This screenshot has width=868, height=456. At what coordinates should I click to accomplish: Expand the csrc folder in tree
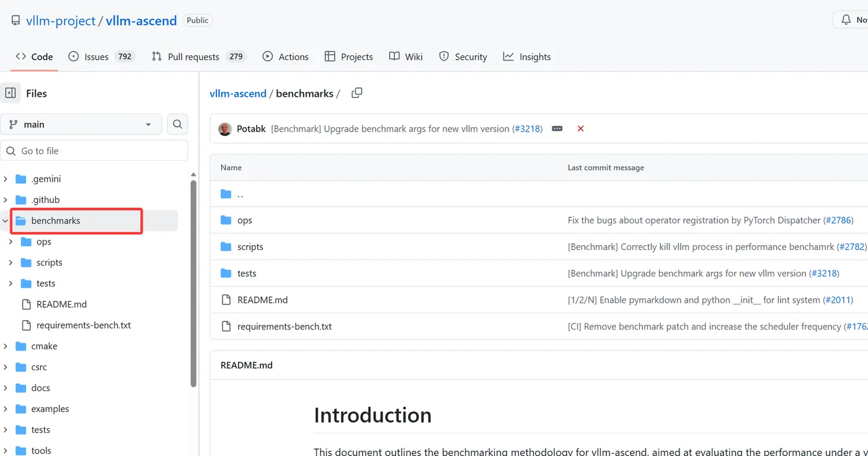point(6,367)
